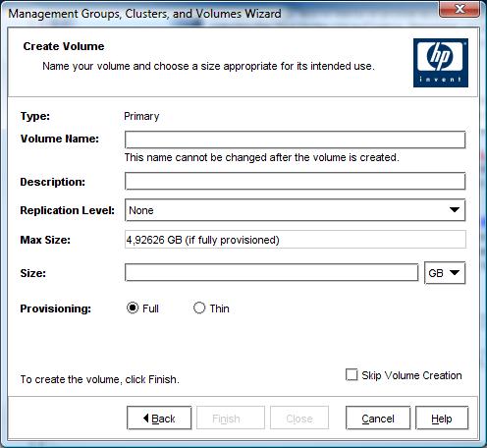Click the Cancel button
This screenshot has height=448, width=487.
(378, 418)
